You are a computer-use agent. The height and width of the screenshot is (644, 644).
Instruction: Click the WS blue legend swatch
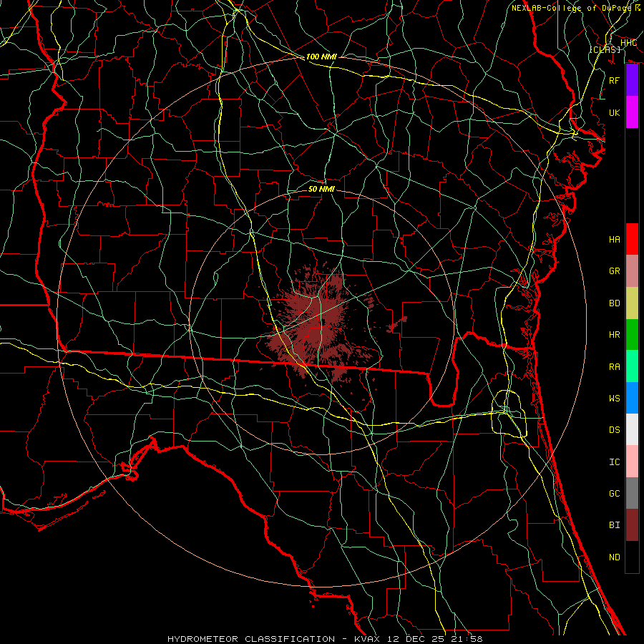tap(632, 398)
